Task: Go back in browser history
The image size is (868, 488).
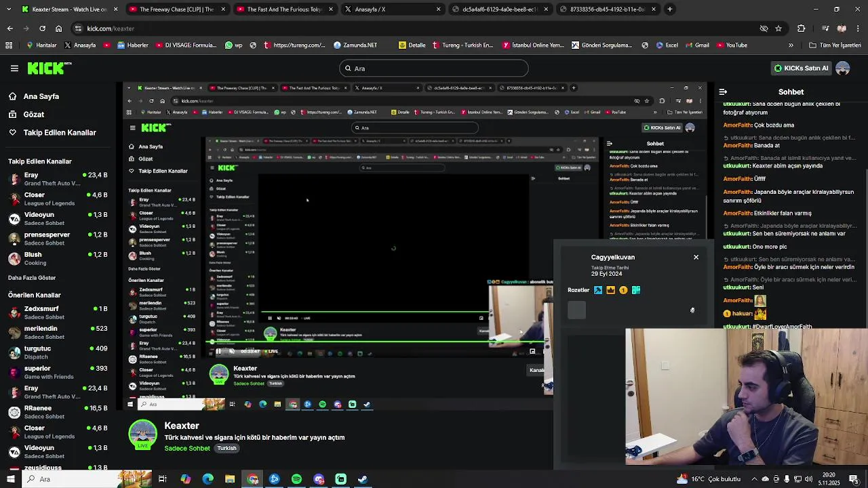Action: point(9,28)
